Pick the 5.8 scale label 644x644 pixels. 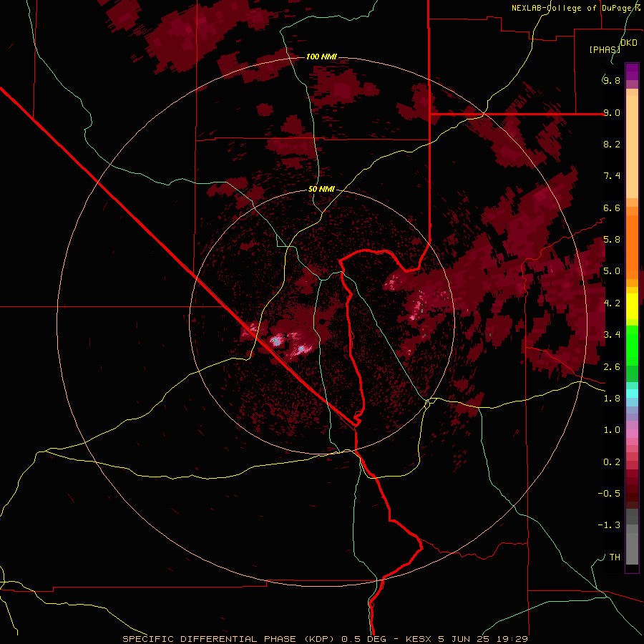[x=612, y=240]
